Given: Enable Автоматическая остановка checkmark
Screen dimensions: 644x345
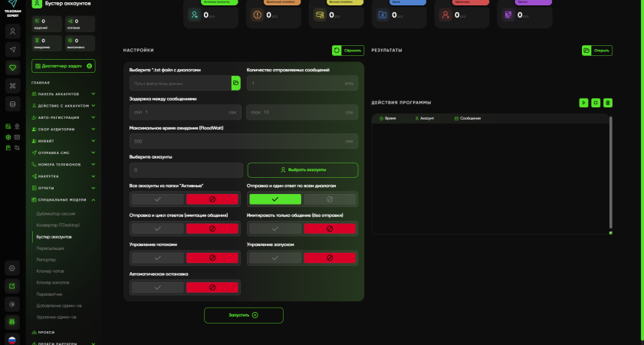Looking at the screenshot, I should point(158,287).
